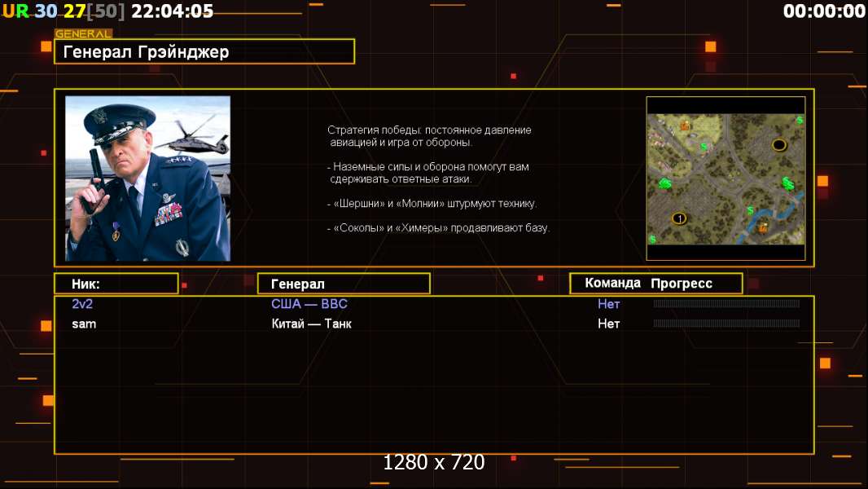Click the progress bar for player 2v2
868x489 pixels.
[x=726, y=303]
